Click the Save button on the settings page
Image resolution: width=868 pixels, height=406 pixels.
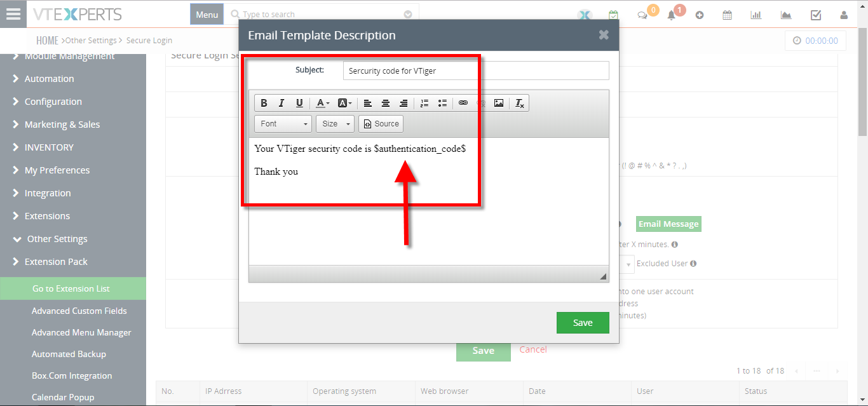click(x=484, y=350)
